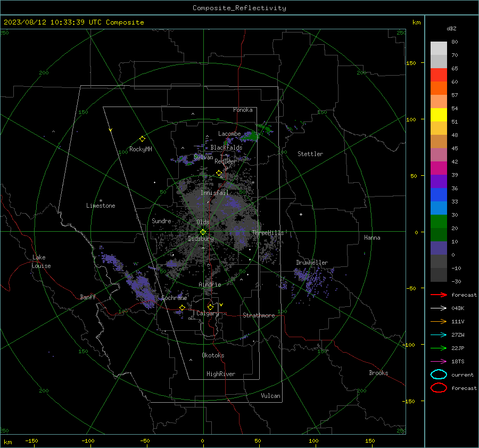The image size is (479, 448).
Task: Click the Airdrie city label
Action: click(x=210, y=284)
